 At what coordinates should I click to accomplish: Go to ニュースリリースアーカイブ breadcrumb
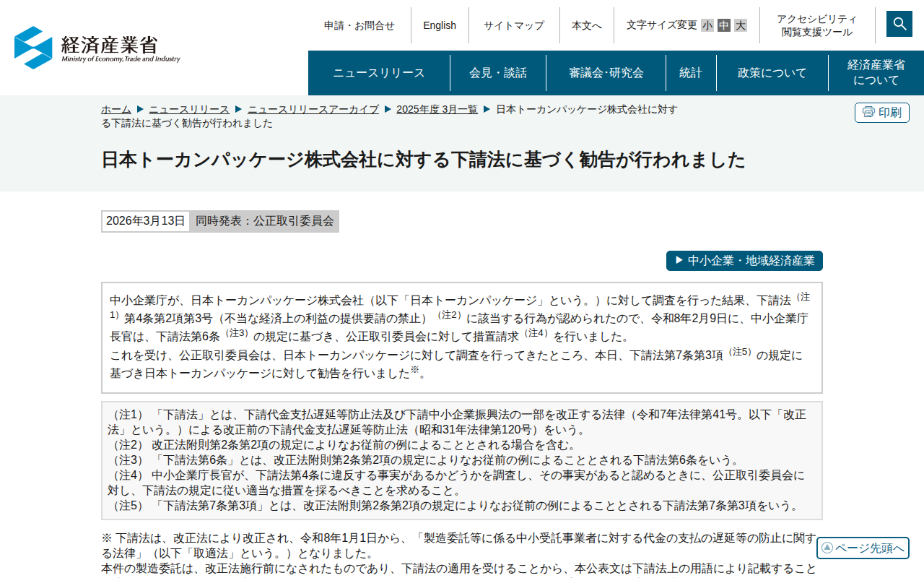[313, 109]
